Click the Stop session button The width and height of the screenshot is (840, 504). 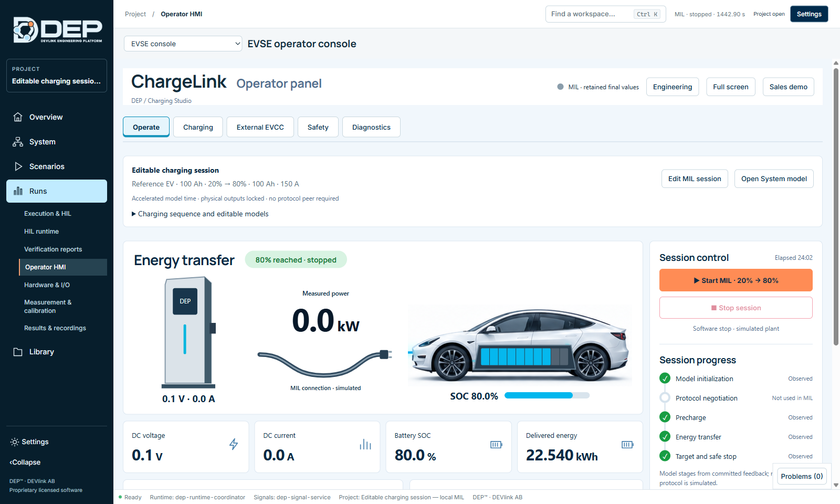point(736,308)
